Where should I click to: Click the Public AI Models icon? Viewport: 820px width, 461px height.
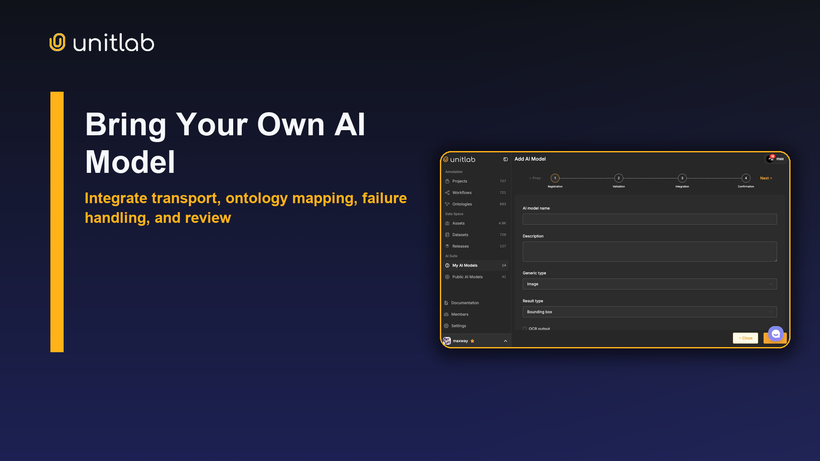(447, 277)
